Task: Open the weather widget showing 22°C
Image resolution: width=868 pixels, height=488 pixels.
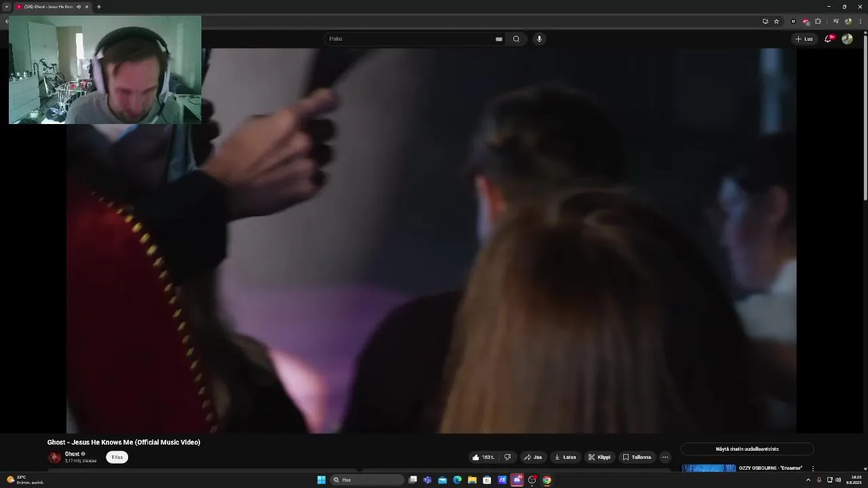Action: pos(25,480)
